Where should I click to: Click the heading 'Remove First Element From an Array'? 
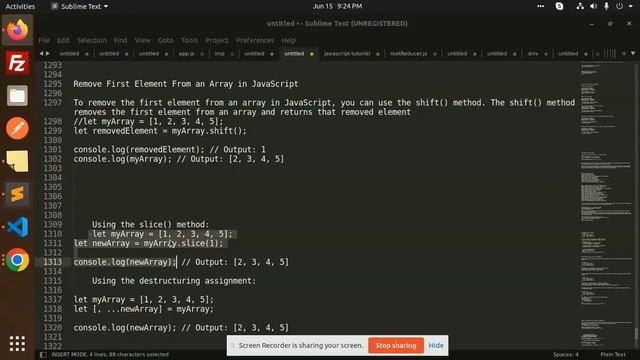tap(186, 84)
